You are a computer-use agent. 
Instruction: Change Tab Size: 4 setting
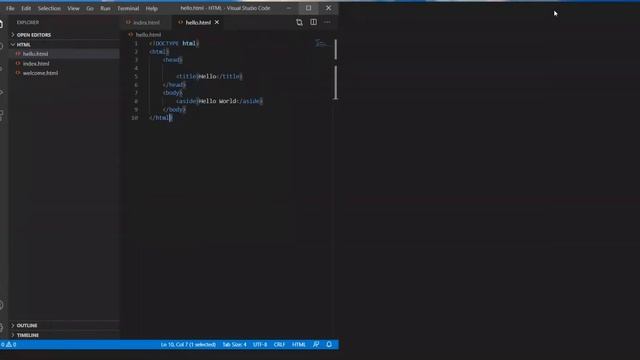(x=234, y=344)
